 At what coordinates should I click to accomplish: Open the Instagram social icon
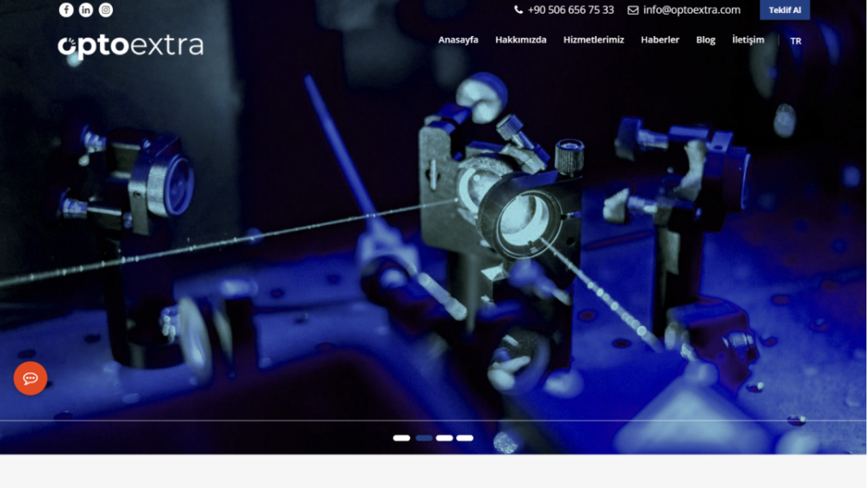click(106, 10)
